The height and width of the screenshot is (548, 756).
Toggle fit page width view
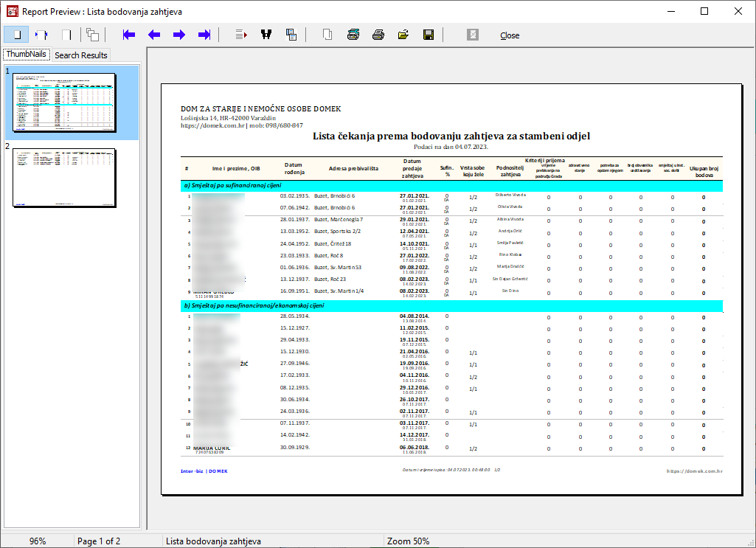[x=41, y=35]
